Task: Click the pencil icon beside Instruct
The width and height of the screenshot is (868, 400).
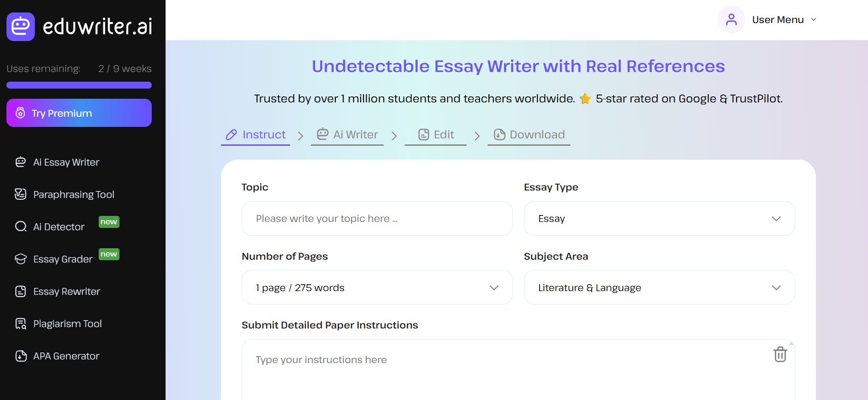Action: pos(231,135)
